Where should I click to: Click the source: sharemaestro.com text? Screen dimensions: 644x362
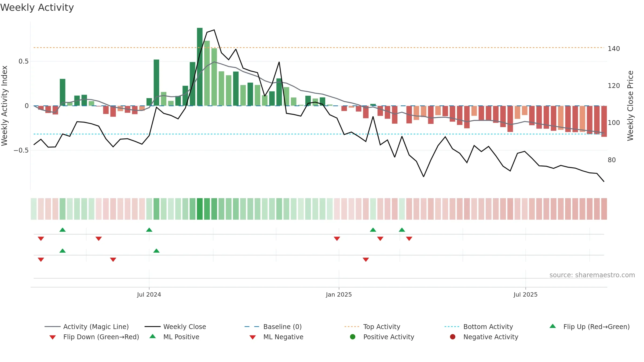tap(592, 275)
